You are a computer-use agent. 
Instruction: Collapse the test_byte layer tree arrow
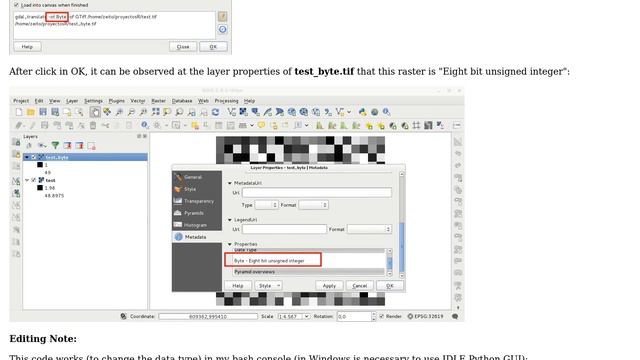27,157
